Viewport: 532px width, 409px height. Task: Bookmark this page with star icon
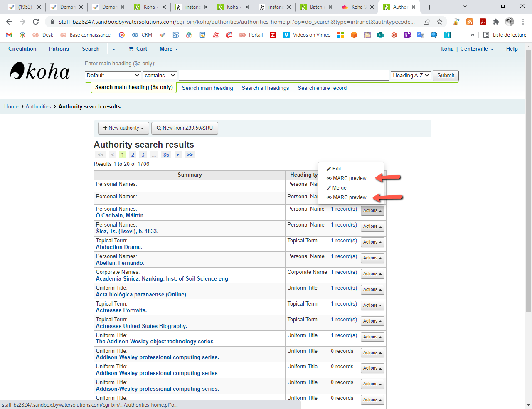(440, 22)
